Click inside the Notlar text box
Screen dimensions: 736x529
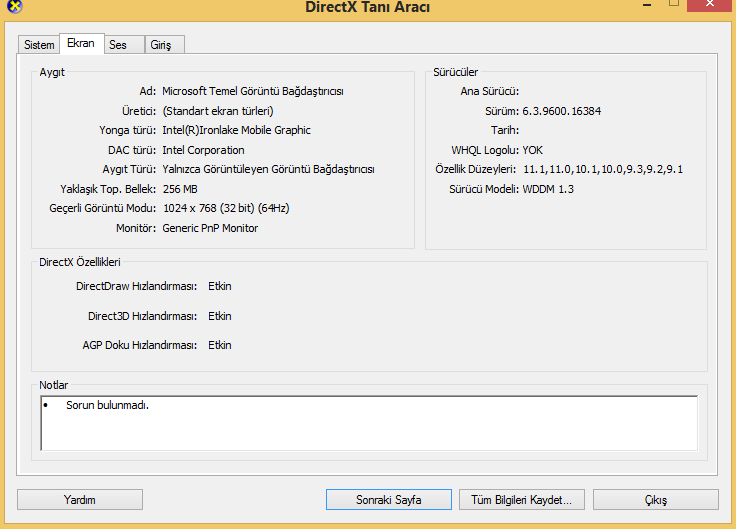tap(369, 423)
